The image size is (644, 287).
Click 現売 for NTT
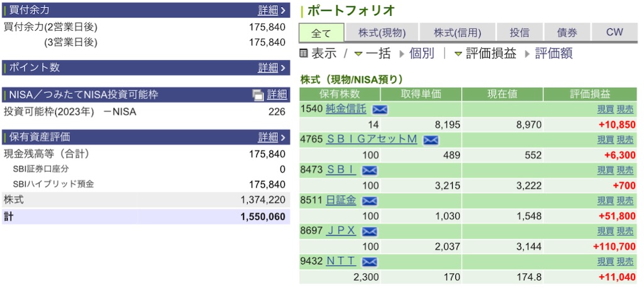[625, 262]
